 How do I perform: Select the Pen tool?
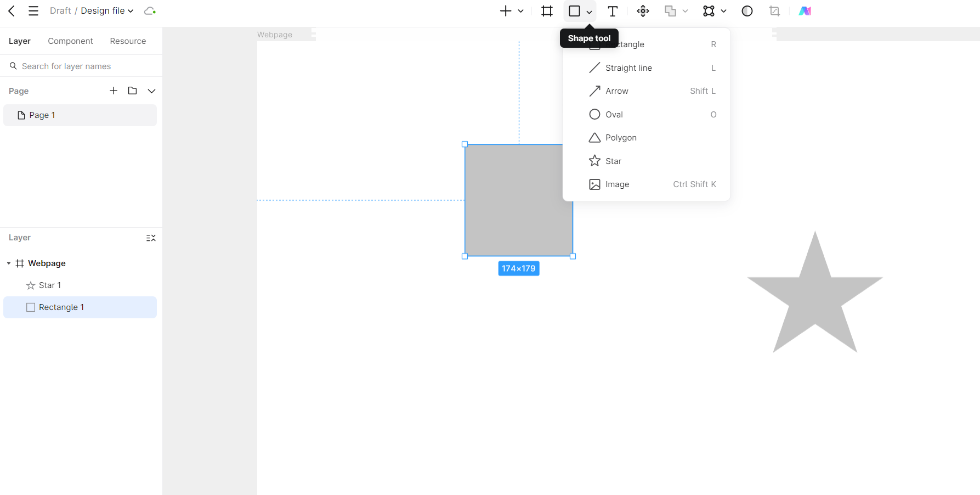click(643, 11)
